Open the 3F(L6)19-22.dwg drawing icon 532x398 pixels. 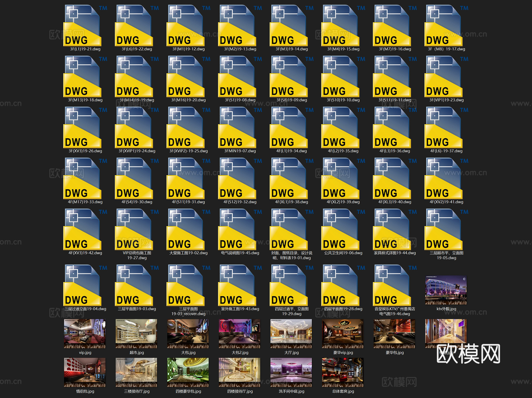134,25
